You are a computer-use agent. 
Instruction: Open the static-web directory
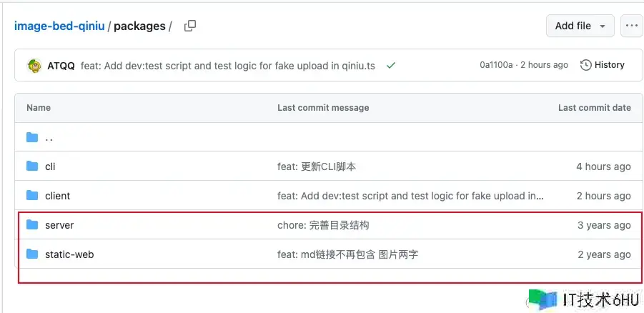(69, 254)
